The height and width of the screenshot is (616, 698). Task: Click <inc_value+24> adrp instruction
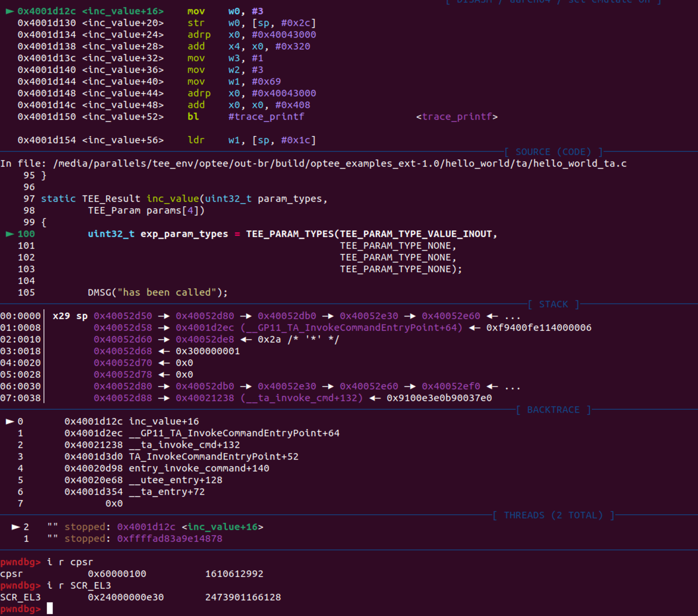coord(167,35)
